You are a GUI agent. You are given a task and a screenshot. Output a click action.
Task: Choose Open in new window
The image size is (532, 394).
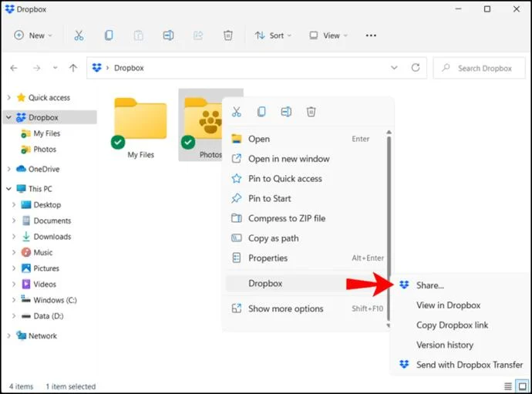tap(306, 159)
